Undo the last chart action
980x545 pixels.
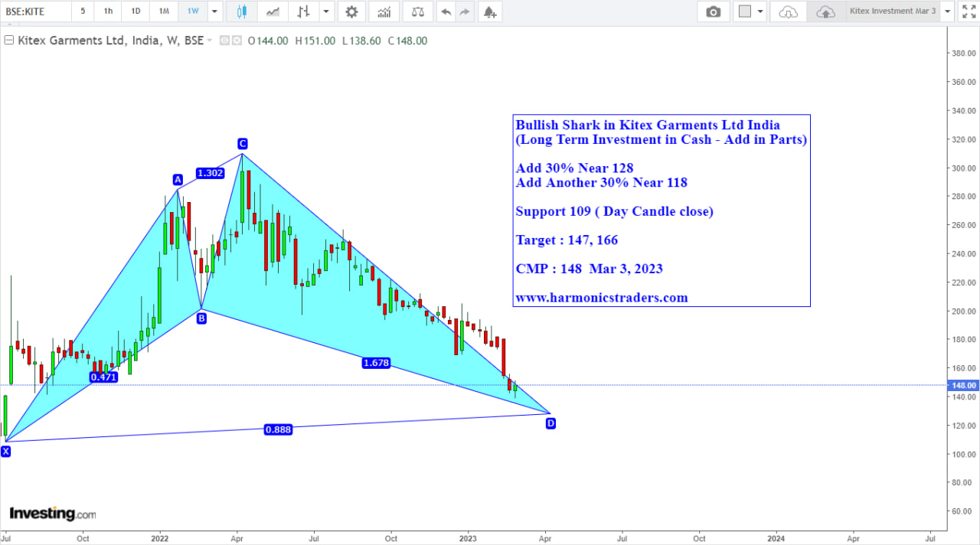coord(446,11)
